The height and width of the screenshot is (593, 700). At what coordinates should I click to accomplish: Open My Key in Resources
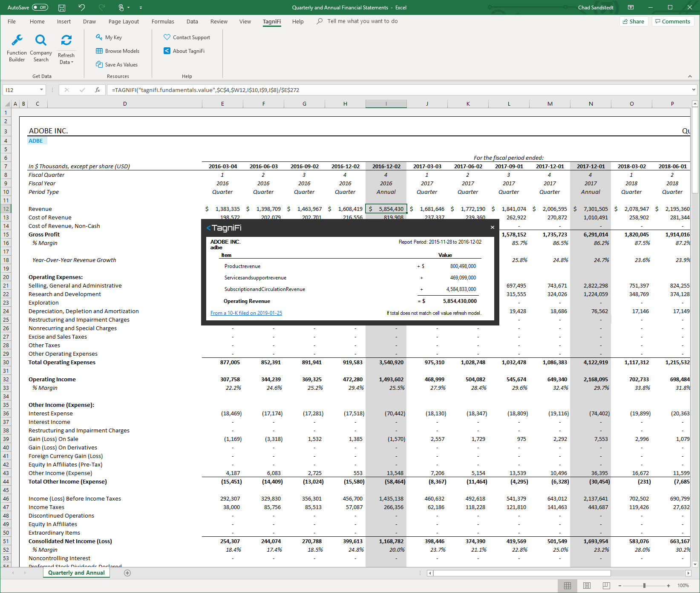click(x=109, y=37)
